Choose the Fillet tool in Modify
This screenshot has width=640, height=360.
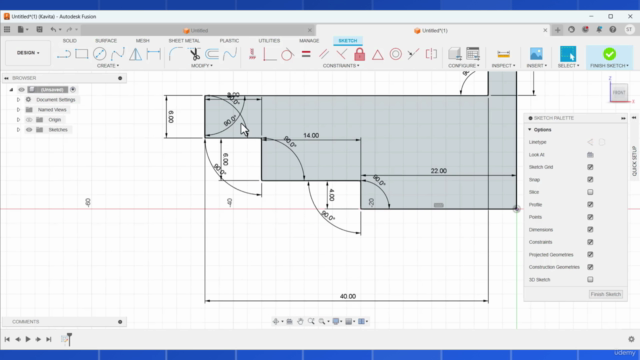pyautogui.click(x=176, y=54)
